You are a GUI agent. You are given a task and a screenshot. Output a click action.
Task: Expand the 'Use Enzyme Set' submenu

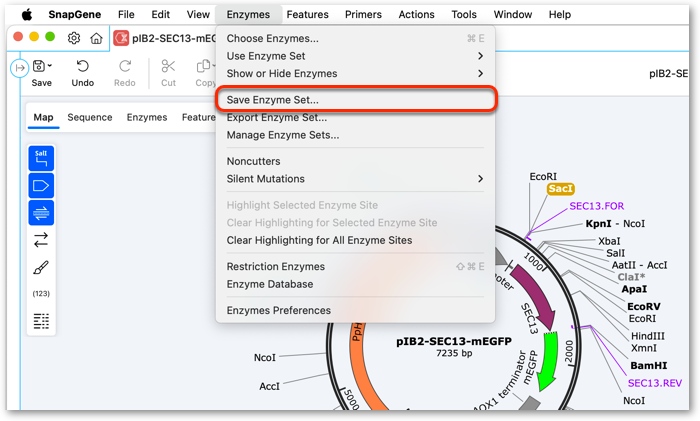(x=355, y=56)
